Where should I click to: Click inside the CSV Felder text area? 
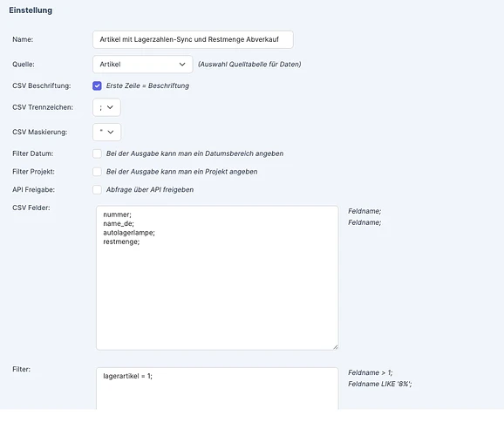(x=217, y=278)
